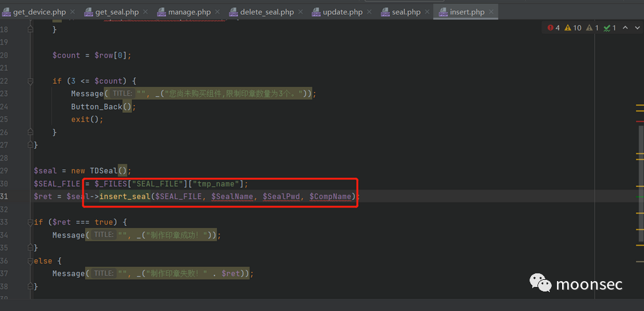
Task: Click the $SealName argument on line 31
Action: pos(231,197)
